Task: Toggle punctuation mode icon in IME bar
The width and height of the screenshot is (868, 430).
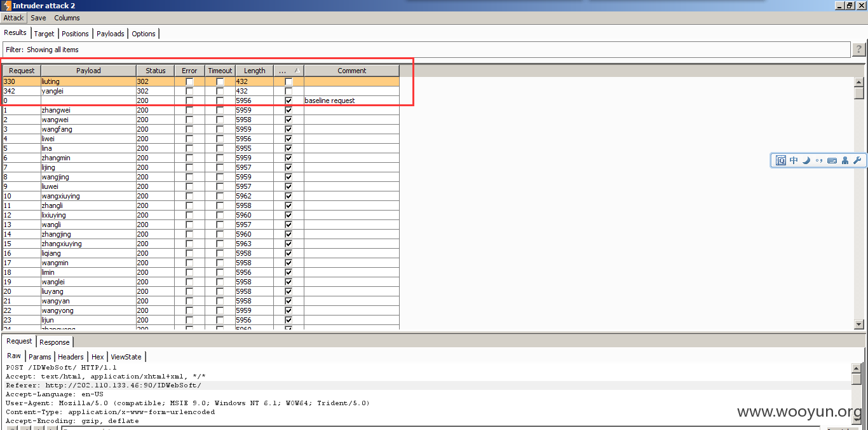Action: coord(819,160)
